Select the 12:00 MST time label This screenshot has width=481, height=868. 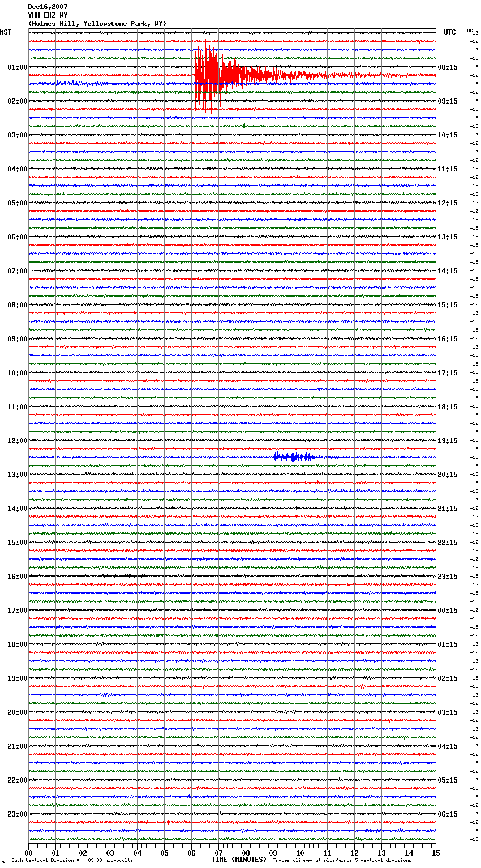(x=17, y=441)
